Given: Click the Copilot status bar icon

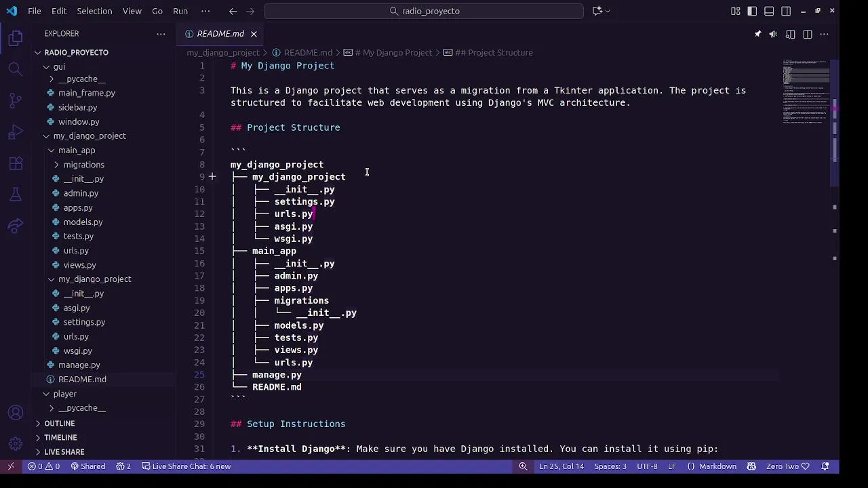Looking at the screenshot, I should (751, 466).
